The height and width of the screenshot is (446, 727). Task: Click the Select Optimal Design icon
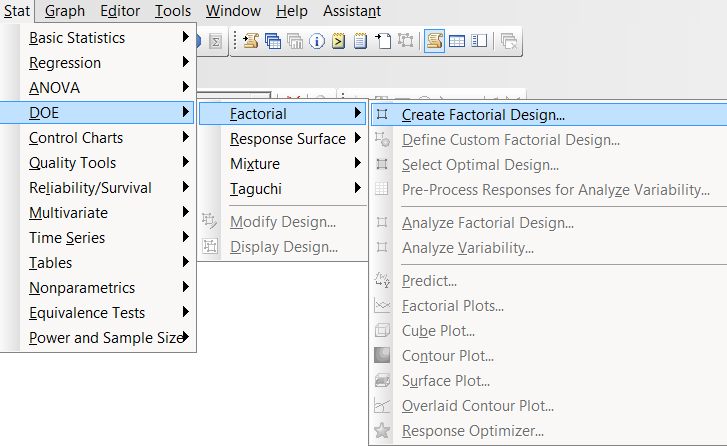(382, 164)
